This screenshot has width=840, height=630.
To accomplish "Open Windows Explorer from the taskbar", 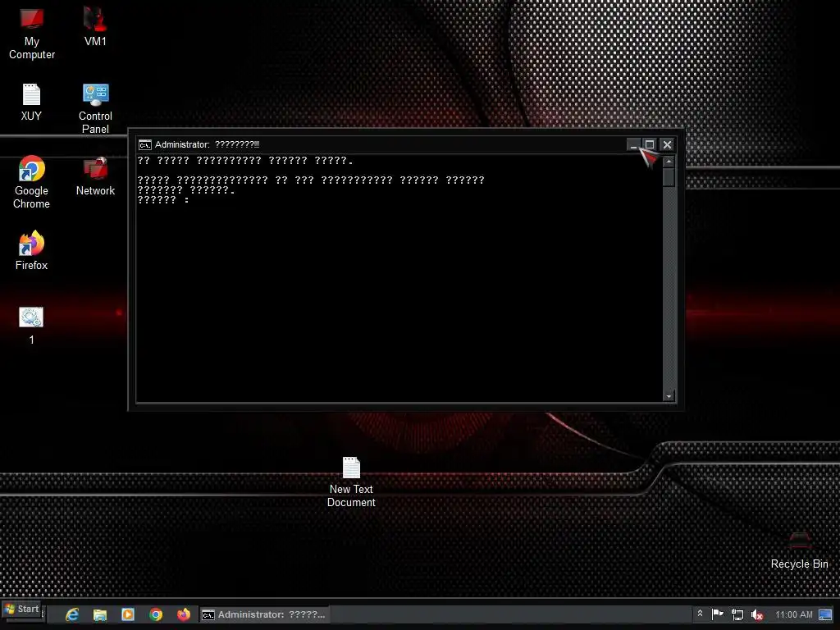I will pyautogui.click(x=99, y=614).
